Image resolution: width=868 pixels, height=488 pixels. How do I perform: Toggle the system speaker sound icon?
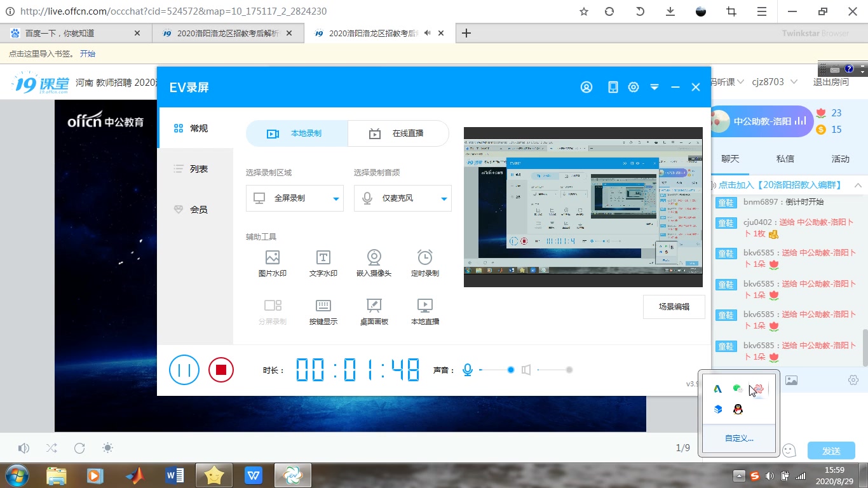[526, 370]
